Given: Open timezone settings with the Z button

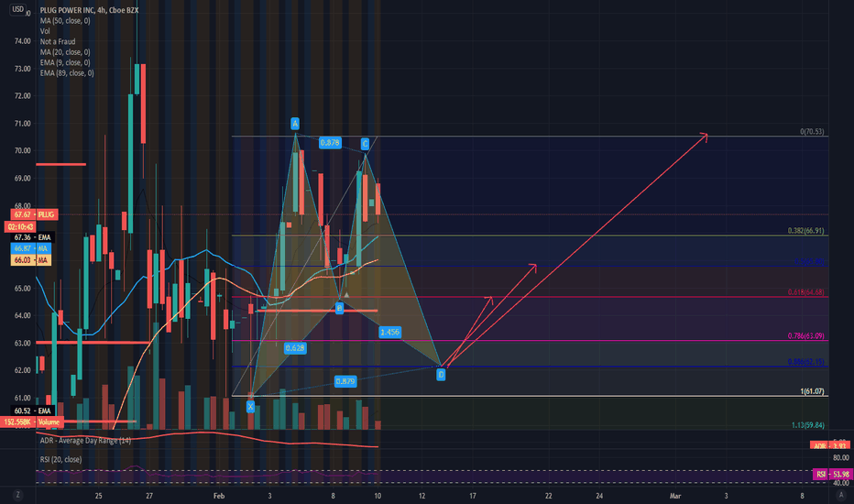Looking at the screenshot, I should tap(18, 495).
